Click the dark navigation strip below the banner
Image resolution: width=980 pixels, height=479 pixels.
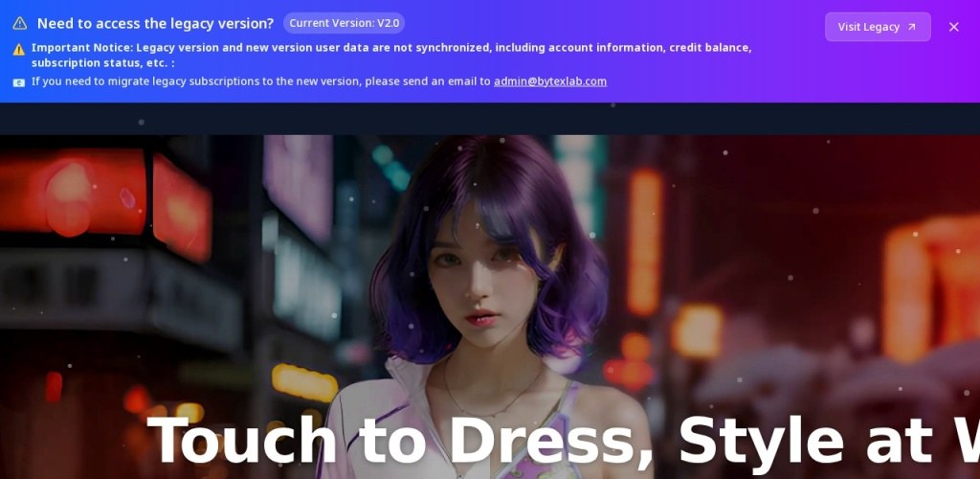click(x=490, y=118)
